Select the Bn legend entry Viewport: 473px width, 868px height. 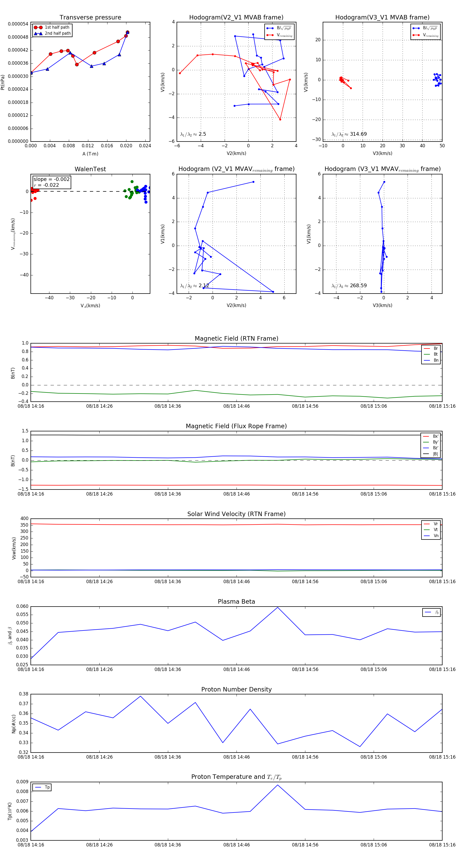pyautogui.click(x=431, y=360)
